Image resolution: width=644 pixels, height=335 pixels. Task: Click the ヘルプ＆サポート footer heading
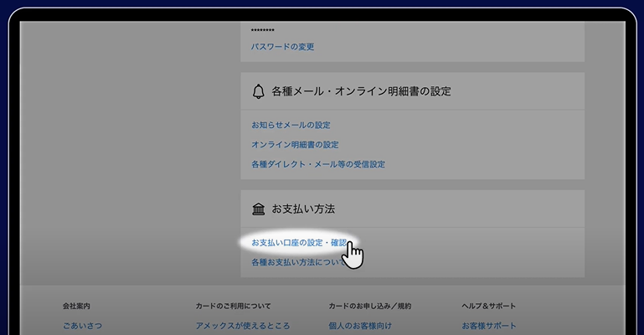(488, 307)
